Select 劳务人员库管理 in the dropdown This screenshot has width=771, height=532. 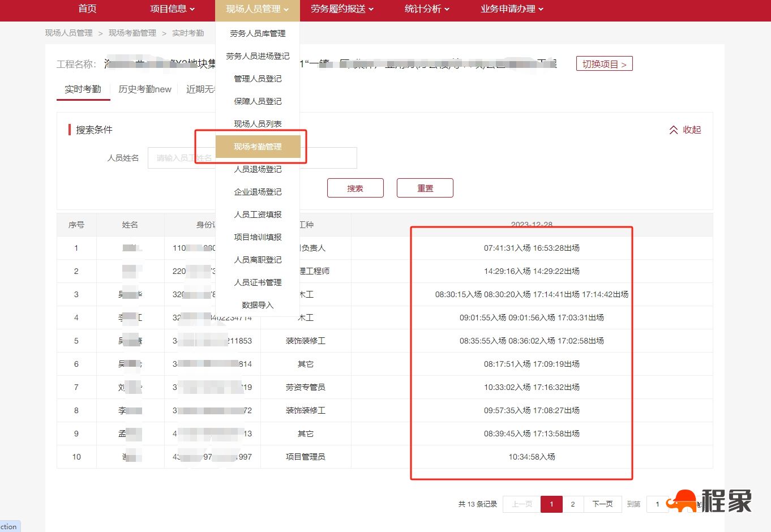click(258, 33)
